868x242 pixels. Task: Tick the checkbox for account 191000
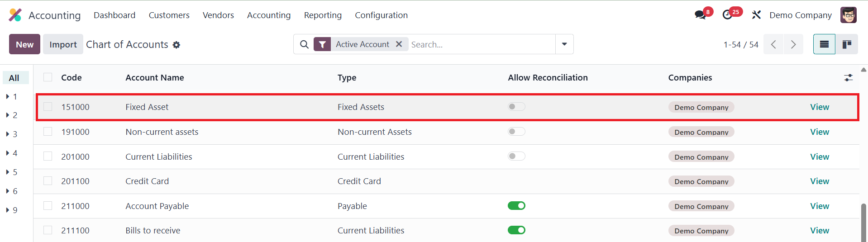pos(48,132)
